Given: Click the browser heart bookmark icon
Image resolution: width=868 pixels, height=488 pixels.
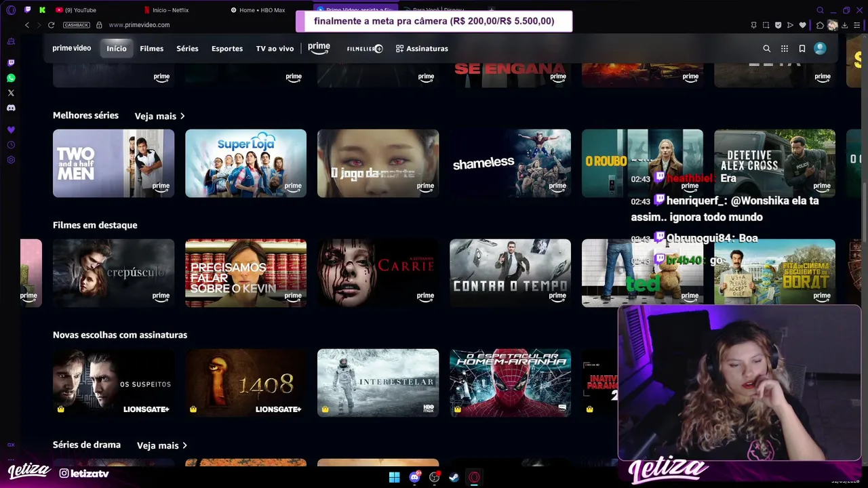Looking at the screenshot, I should pos(803,25).
